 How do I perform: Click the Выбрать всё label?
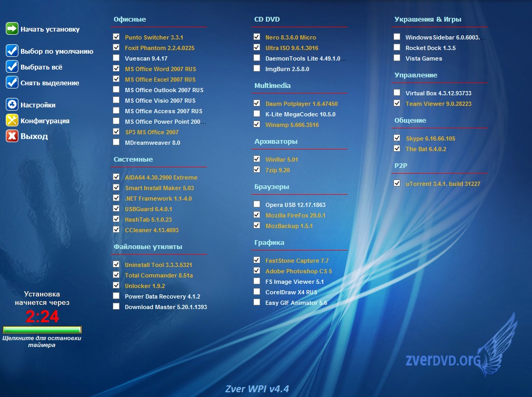(x=42, y=67)
